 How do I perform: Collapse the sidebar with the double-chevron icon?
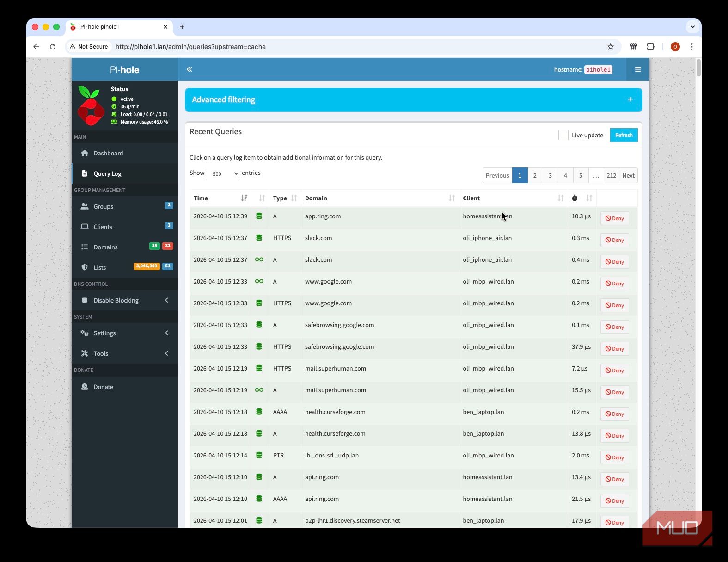[x=189, y=69]
